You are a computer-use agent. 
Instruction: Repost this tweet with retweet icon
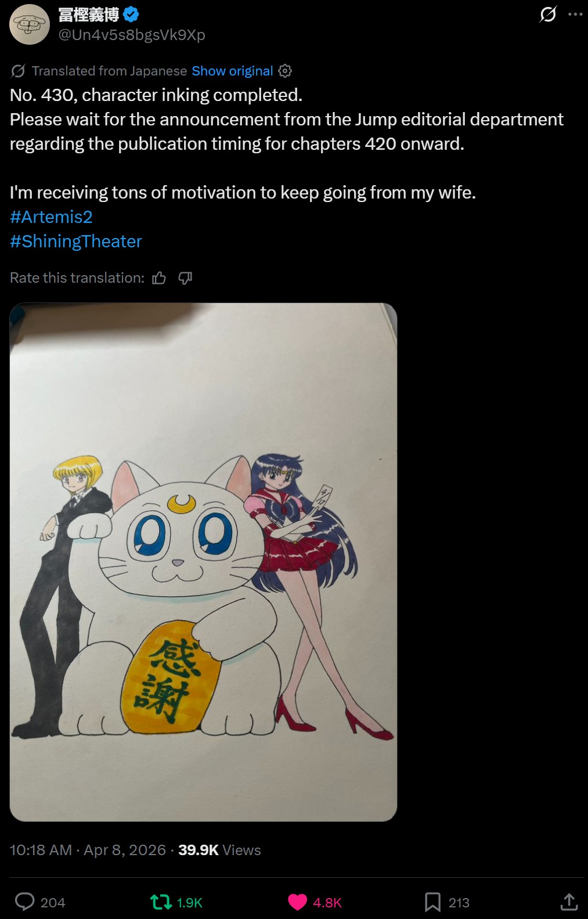pyautogui.click(x=161, y=902)
